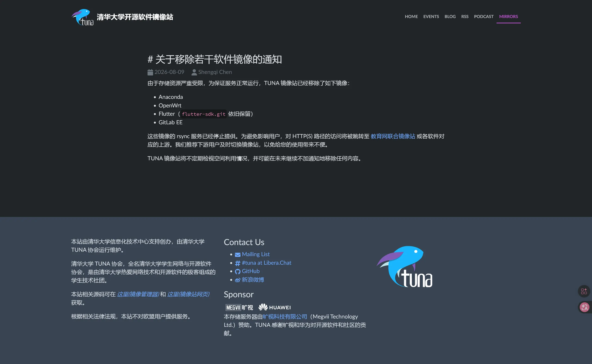Screen dimensions: 592x364
Task: Click the Contact Us heading
Action: [x=244, y=242]
